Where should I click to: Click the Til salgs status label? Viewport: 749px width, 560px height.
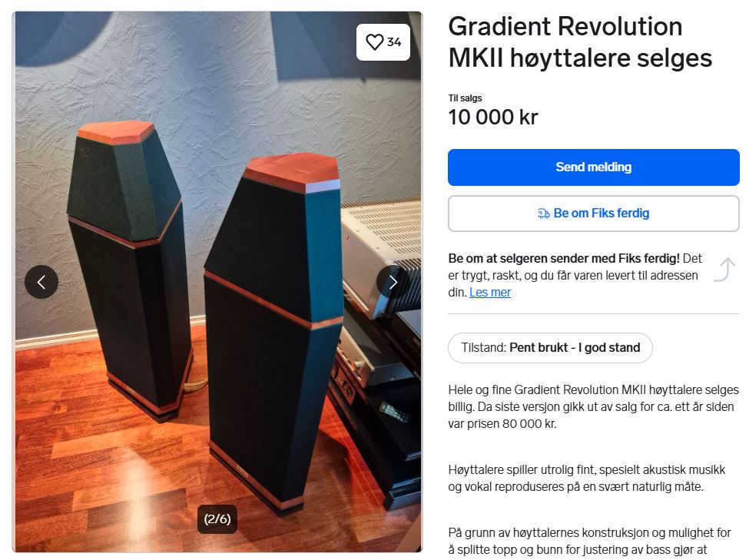465,98
